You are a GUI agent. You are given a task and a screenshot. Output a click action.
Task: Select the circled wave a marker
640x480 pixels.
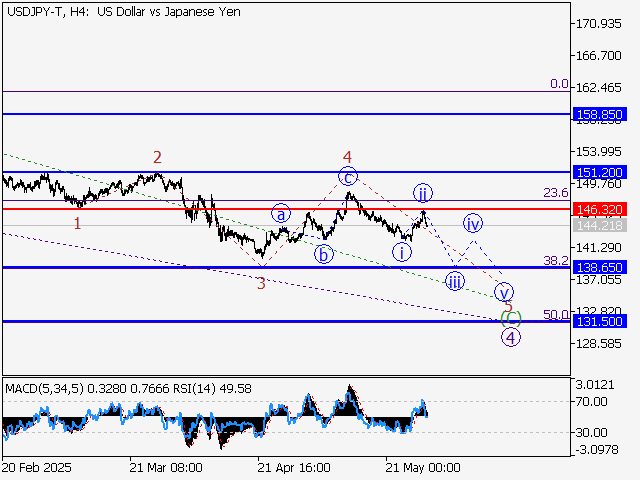point(282,213)
